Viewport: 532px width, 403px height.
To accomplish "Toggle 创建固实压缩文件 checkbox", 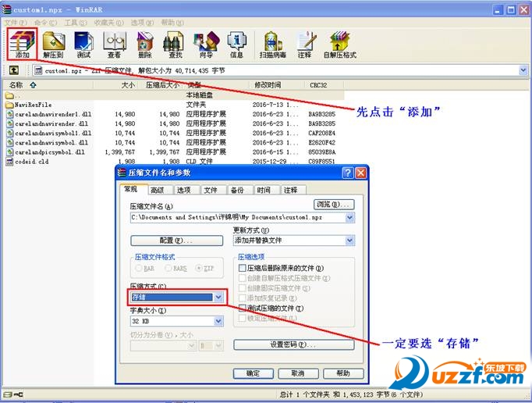I will point(242,288).
